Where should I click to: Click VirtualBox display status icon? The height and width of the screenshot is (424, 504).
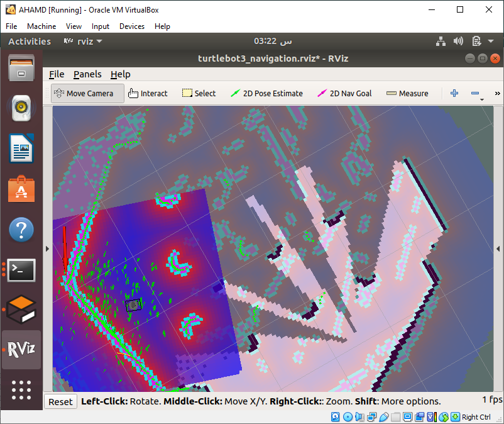pos(408,417)
